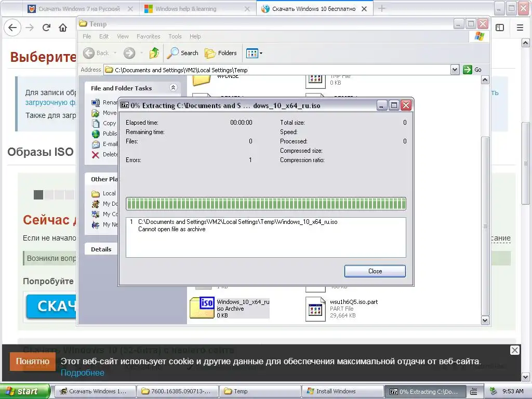Screen dimensions: 532x399
Task: Open a new browser tab with plus
Action: (x=382, y=8)
